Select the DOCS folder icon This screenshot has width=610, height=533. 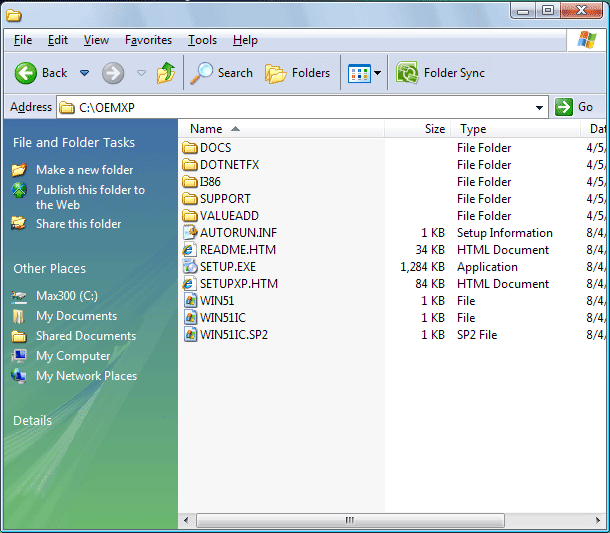(190, 148)
